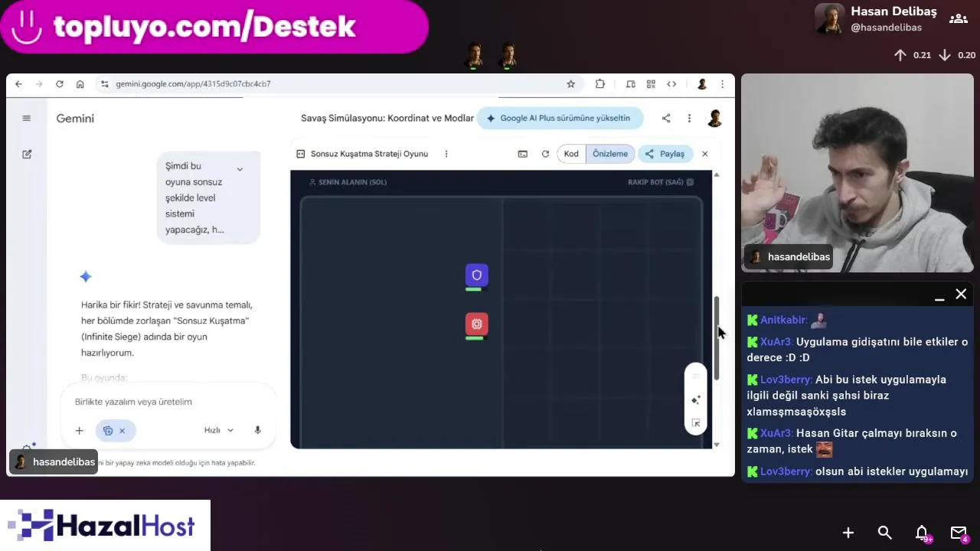Expand the collapsed user prompt bubble

(240, 169)
